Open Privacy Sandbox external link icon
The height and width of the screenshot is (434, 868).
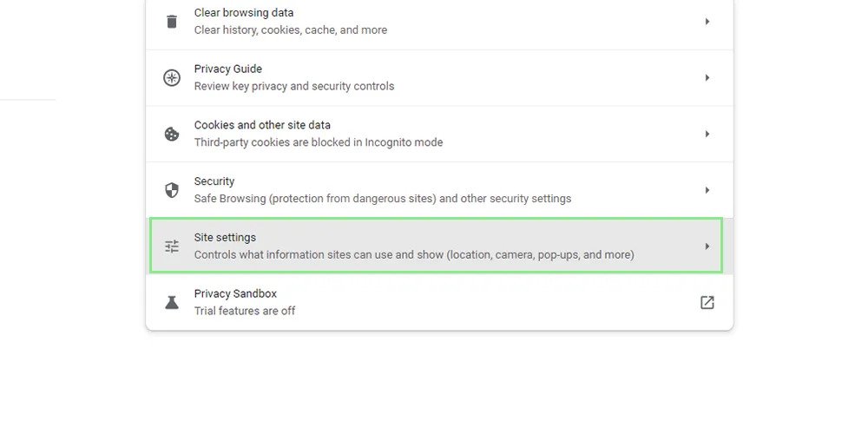point(707,302)
